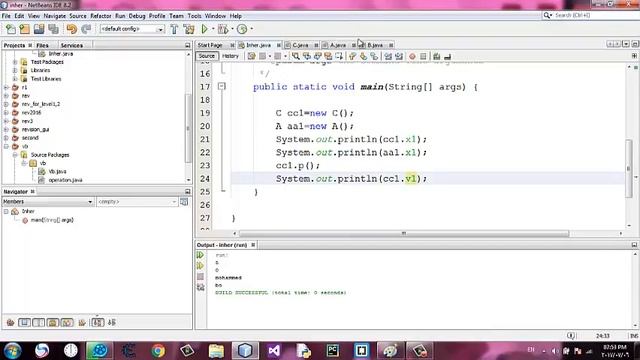Open PyCharm from the taskbar
This screenshot has height=360, width=640.
point(332,351)
